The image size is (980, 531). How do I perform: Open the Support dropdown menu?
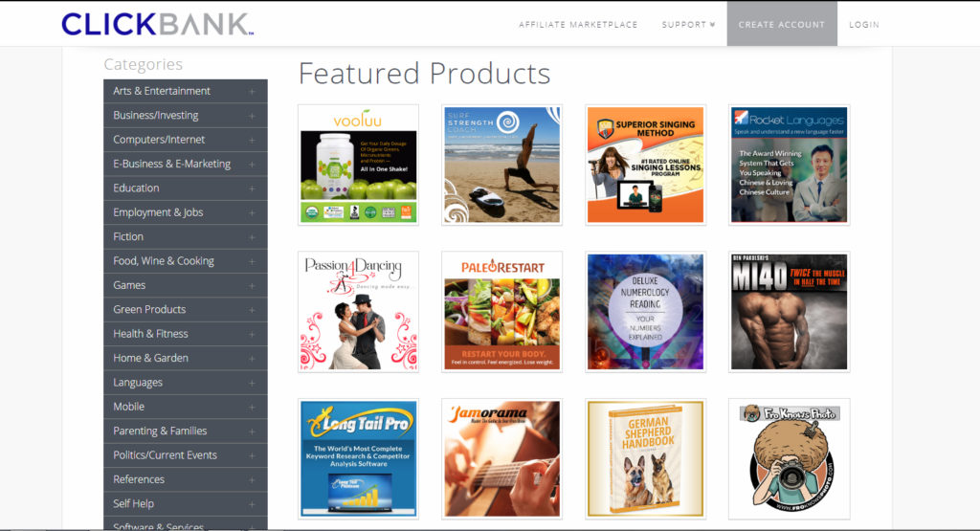[x=688, y=25]
